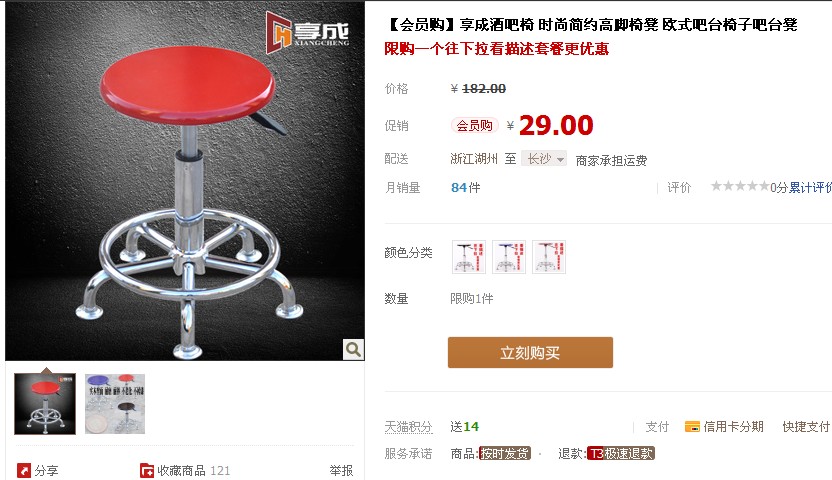Click the 收藏商品 favorite icon
This screenshot has width=832, height=480.
point(146,470)
